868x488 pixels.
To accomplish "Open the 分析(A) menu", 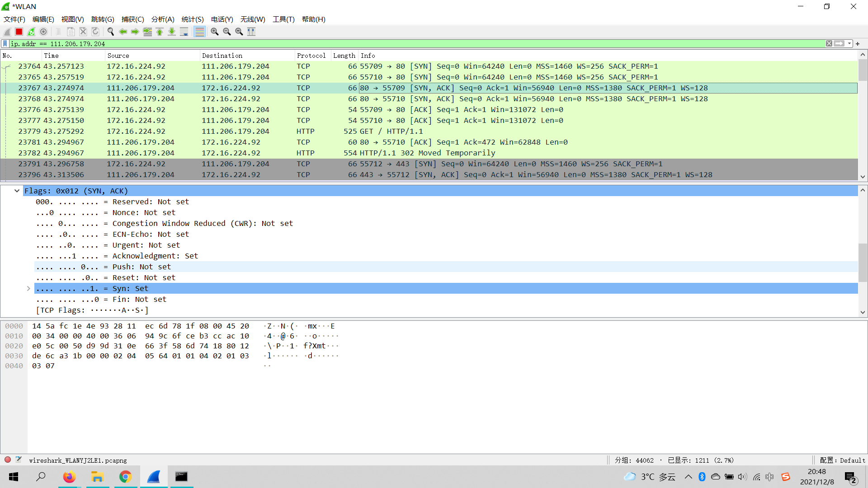I will coord(162,19).
